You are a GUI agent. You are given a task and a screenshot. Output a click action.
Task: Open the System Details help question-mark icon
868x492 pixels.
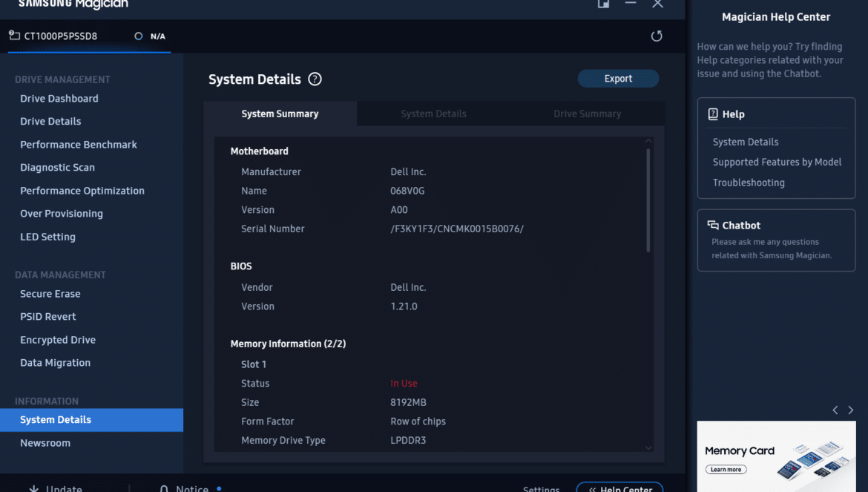(315, 79)
